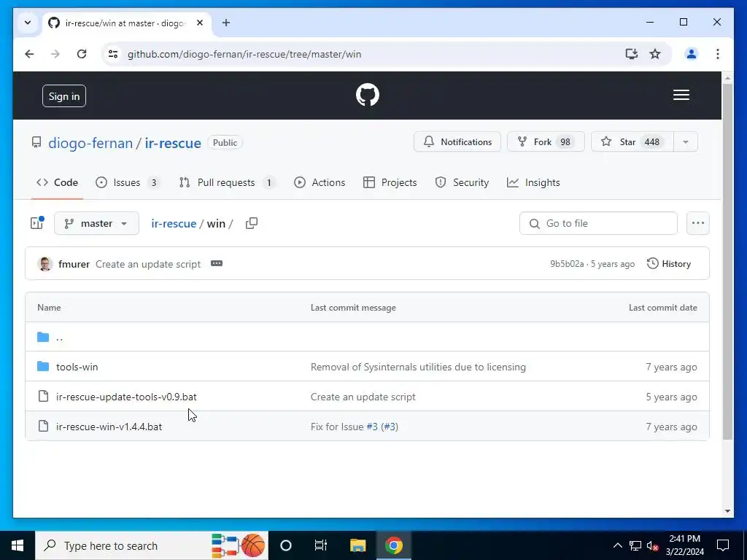This screenshot has width=747, height=560.
Task: Close the ir-rescue/win browser tab
Action: coord(200,23)
